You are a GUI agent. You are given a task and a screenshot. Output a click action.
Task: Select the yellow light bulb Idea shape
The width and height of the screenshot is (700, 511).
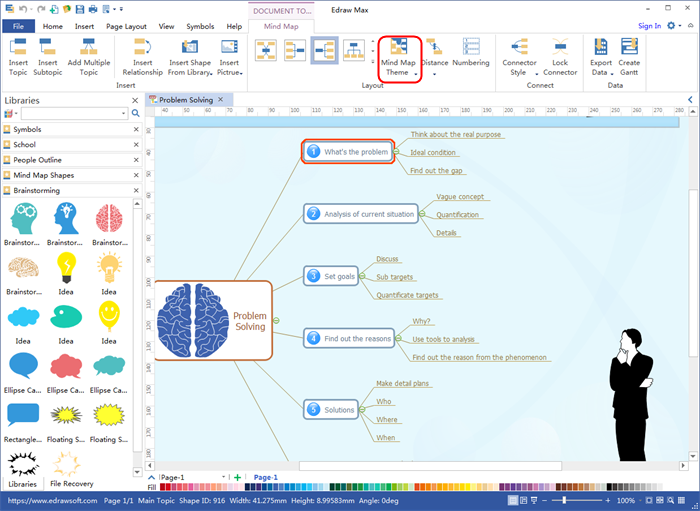coord(66,268)
